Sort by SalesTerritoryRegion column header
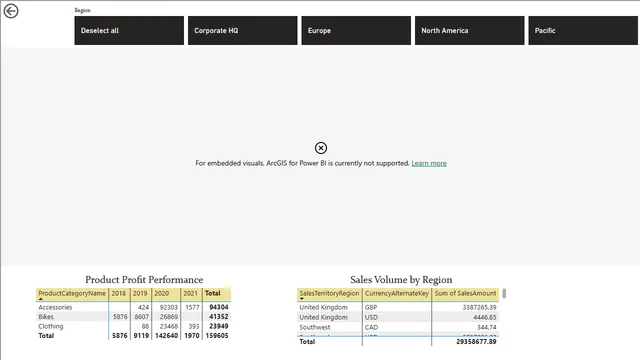This screenshot has width=640, height=360. point(329,293)
